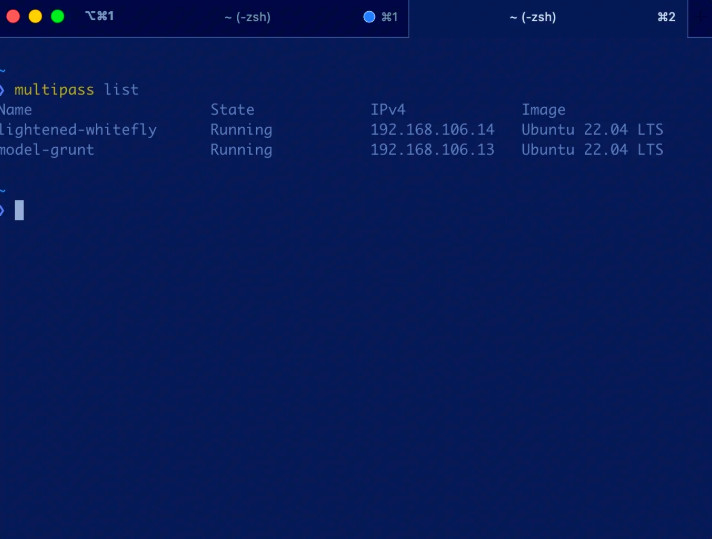Click the ⌘1 shortcut label on first tab
Viewport: 712px width, 539px height.
tap(390, 17)
